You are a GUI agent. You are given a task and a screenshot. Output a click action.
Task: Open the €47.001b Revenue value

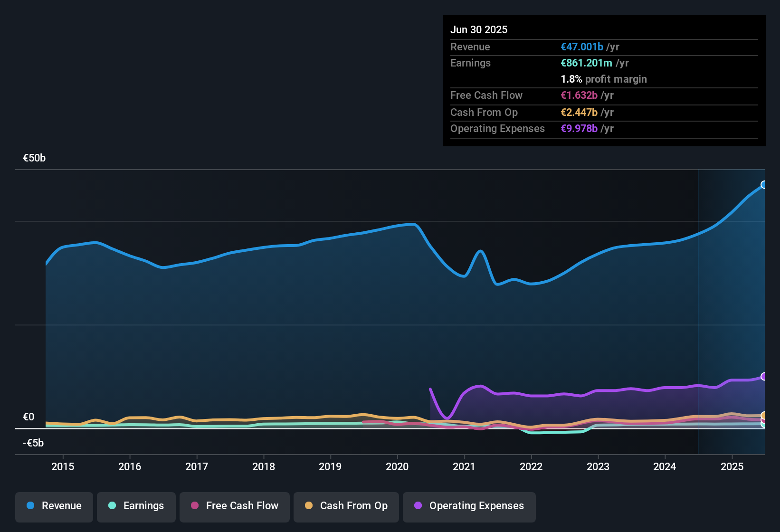click(581, 47)
